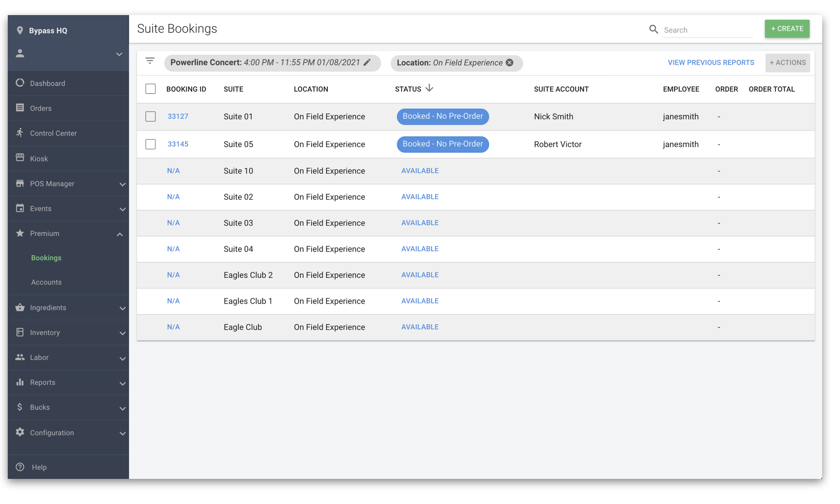Edit Powerline Concert filter with pencil icon
Image resolution: width=840 pixels, height=504 pixels.
(x=367, y=63)
